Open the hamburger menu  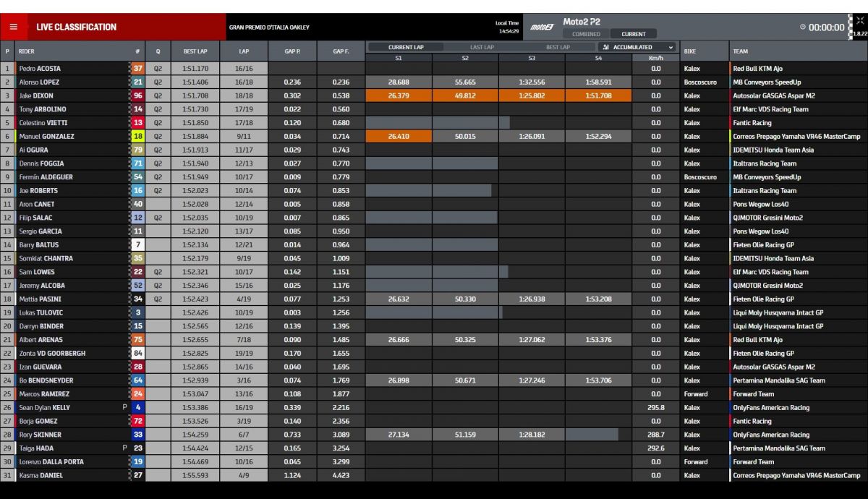click(x=13, y=27)
